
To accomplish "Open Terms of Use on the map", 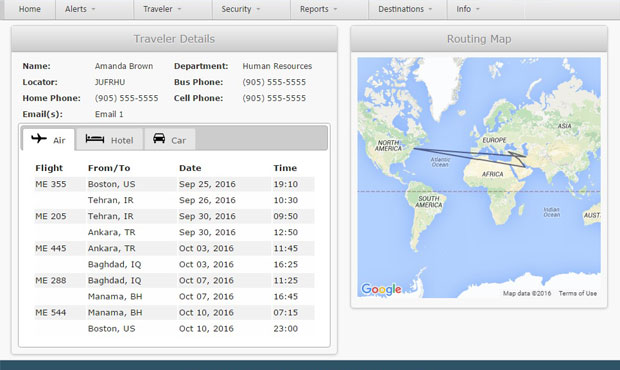I will (578, 293).
